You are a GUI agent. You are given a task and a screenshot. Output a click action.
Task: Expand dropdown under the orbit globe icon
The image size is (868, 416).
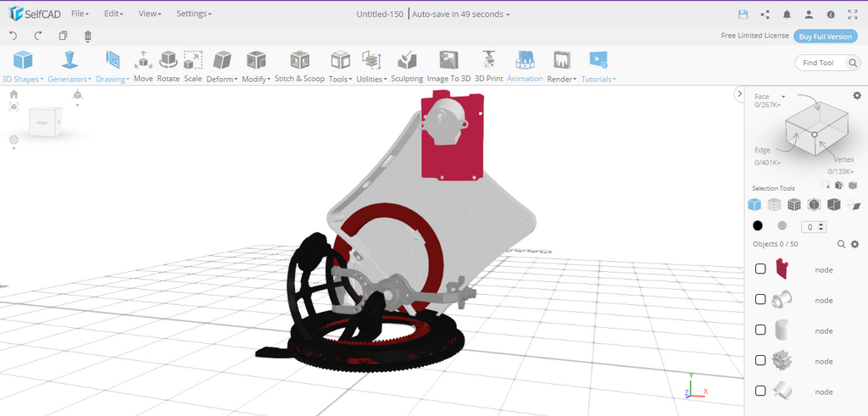14,148
